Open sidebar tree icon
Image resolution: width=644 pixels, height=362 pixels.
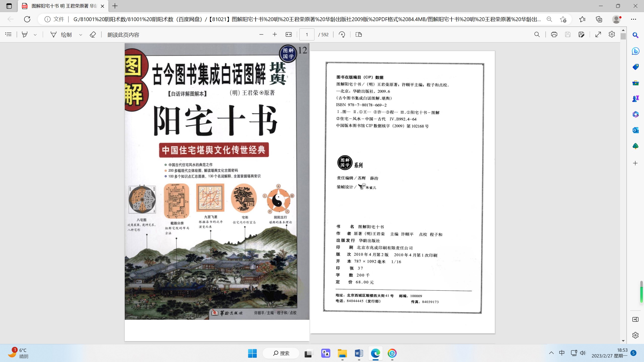[635, 146]
